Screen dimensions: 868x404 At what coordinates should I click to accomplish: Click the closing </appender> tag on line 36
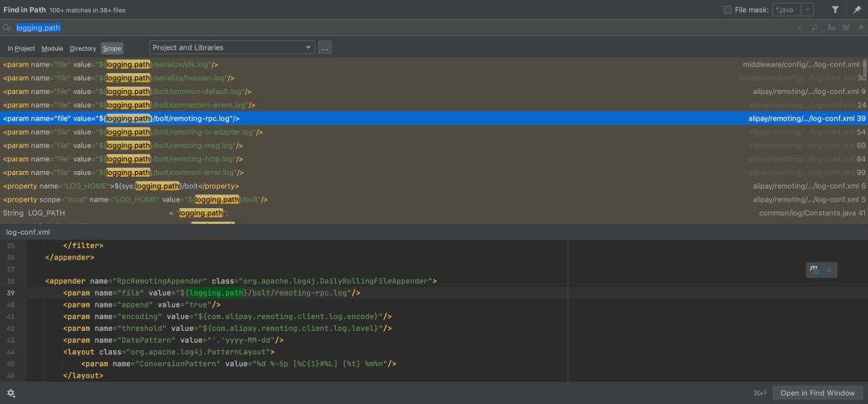(70, 257)
